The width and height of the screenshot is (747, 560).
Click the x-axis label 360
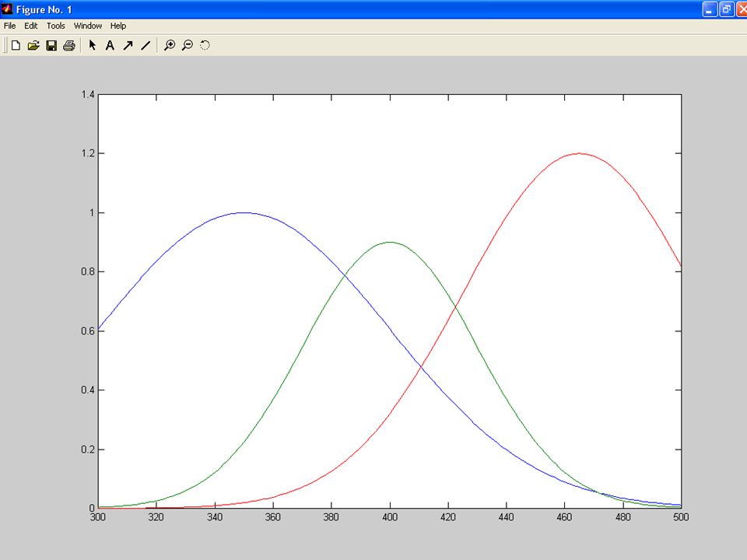click(272, 517)
